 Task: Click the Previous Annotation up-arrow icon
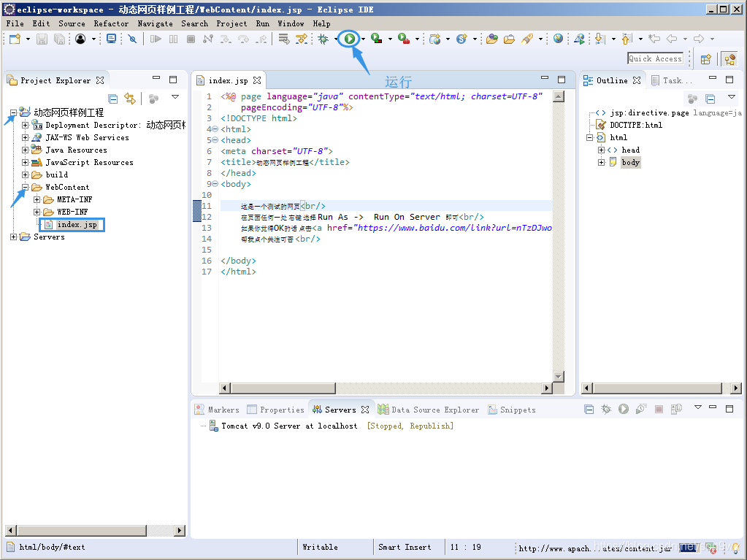[x=627, y=39]
